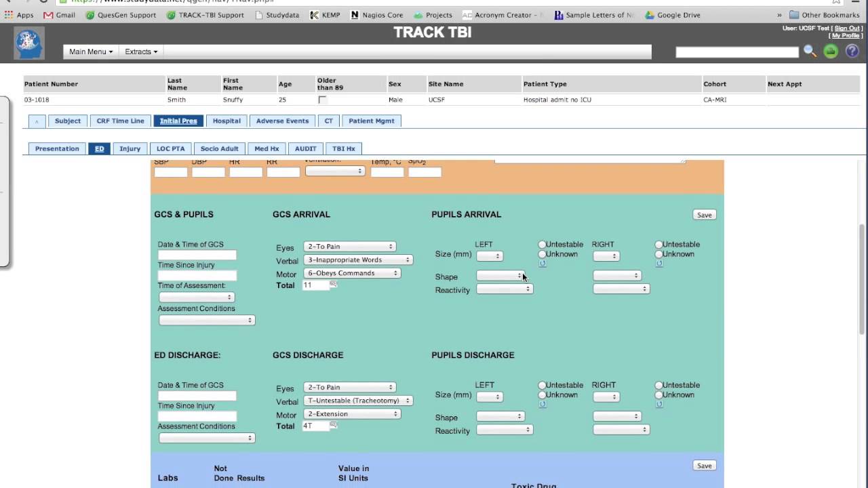Select Untestable for left pupil discharge

(542, 385)
